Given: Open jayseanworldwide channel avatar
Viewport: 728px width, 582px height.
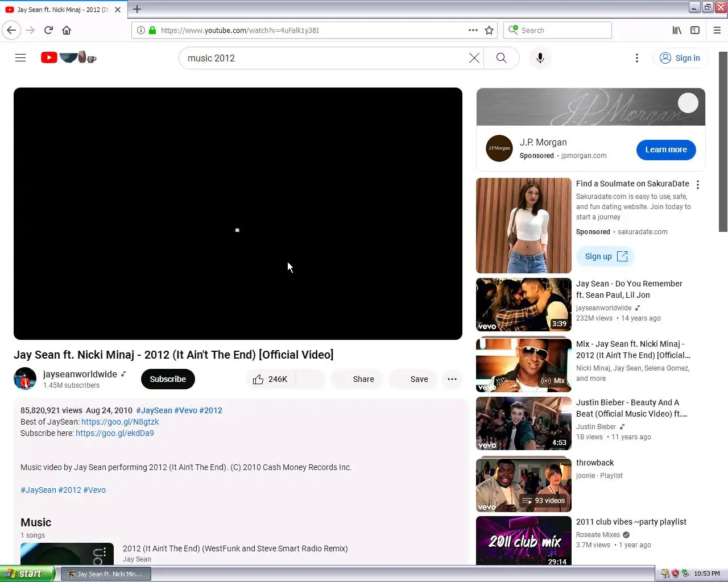Looking at the screenshot, I should pos(25,379).
